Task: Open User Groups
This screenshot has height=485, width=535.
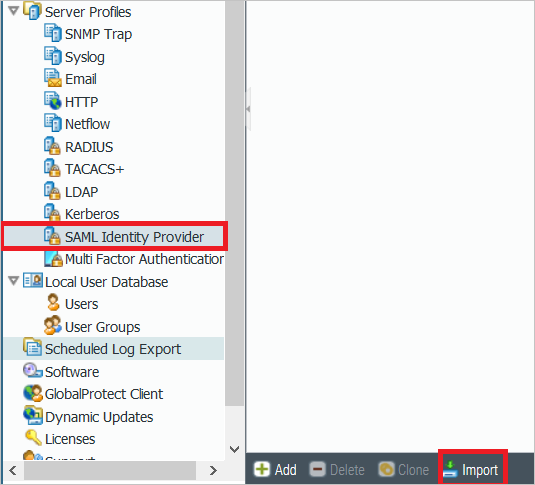Action: 102,327
